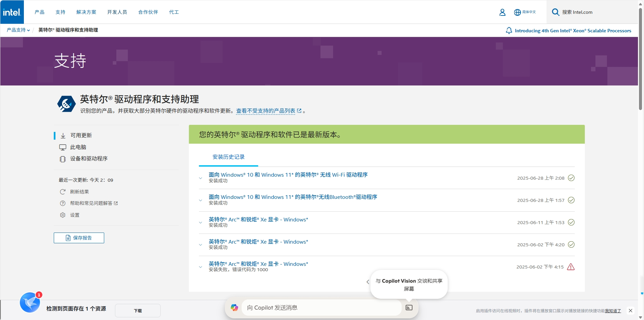The height and width of the screenshot is (320, 644).
Task: Click success checkmark for Bluetooth driver row
Action: (571, 200)
